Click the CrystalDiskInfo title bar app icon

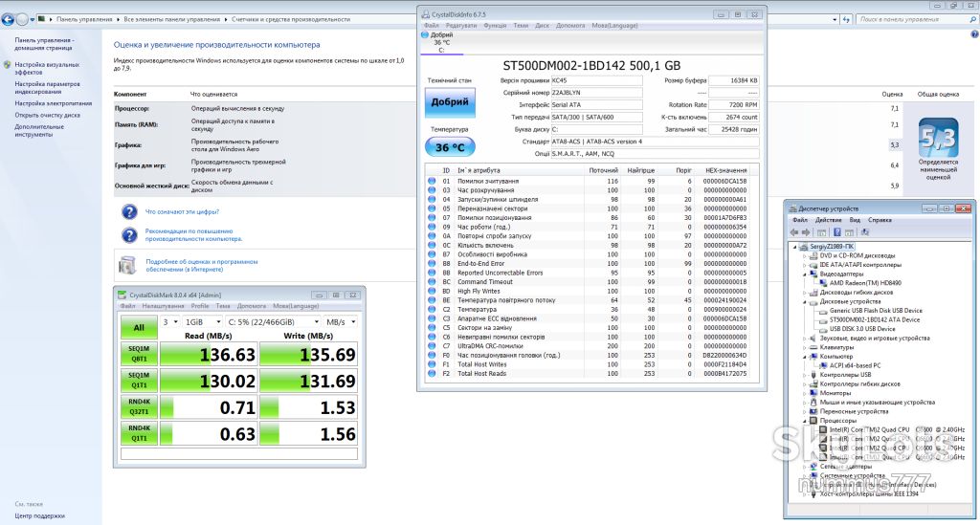coord(426,14)
